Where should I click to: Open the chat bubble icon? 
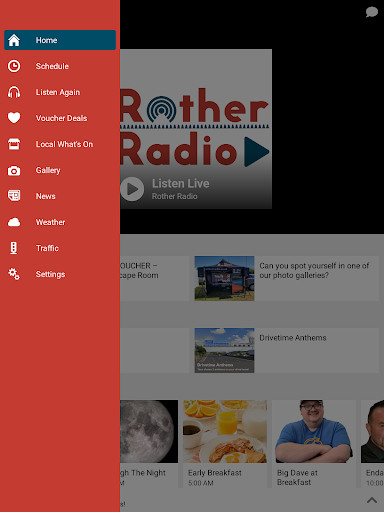372,12
